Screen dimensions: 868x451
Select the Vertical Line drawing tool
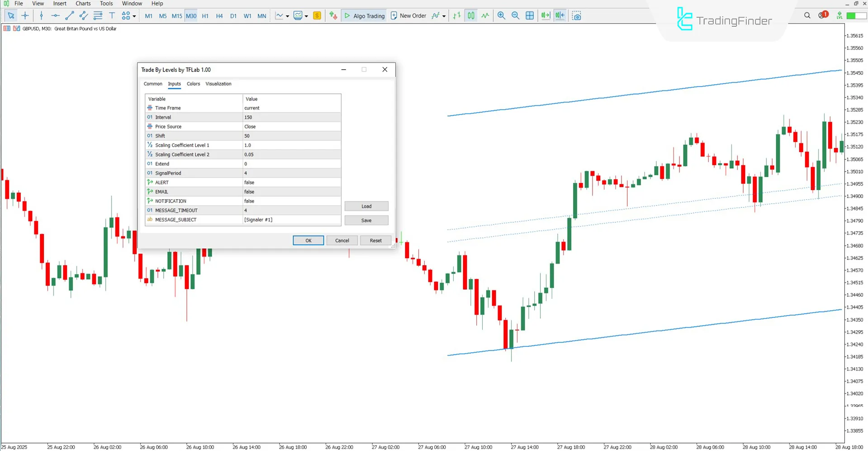coord(41,15)
